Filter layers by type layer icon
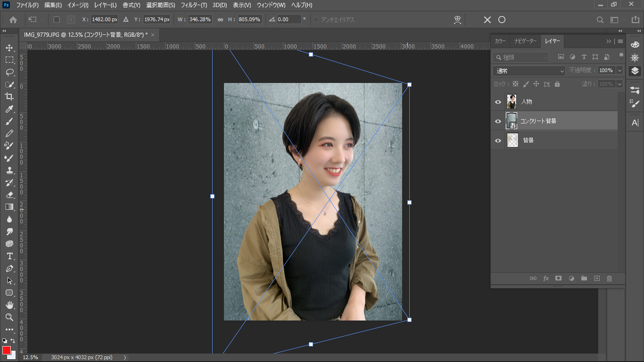644x362 pixels. point(584,57)
